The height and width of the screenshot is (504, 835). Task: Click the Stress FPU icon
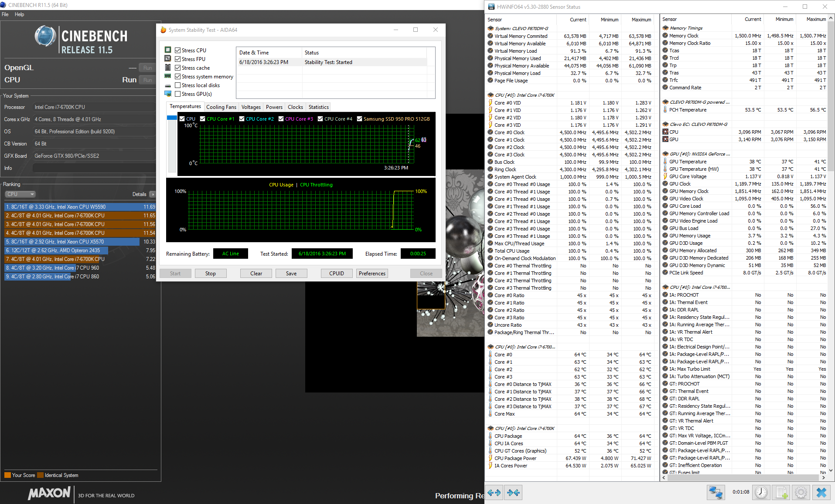(168, 59)
